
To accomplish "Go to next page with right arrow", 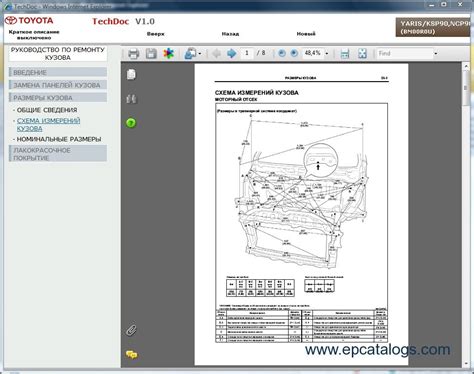I will click(231, 53).
